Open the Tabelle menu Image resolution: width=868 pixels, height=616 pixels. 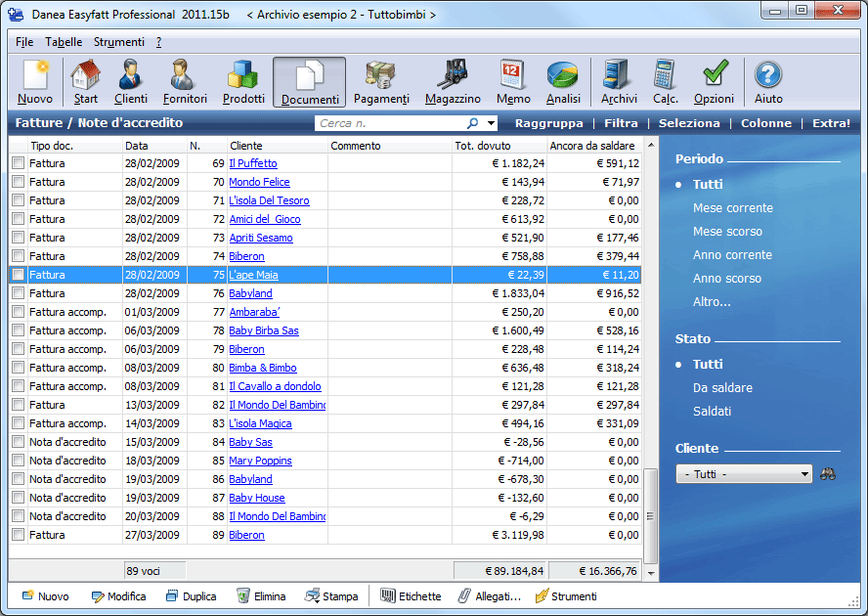point(64,42)
